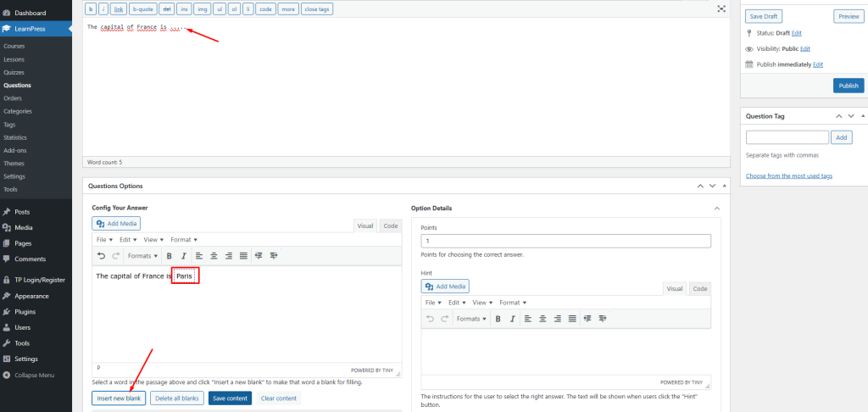Open Quizzes in the LearnPress submenu
This screenshot has width=868, height=412.
[14, 72]
